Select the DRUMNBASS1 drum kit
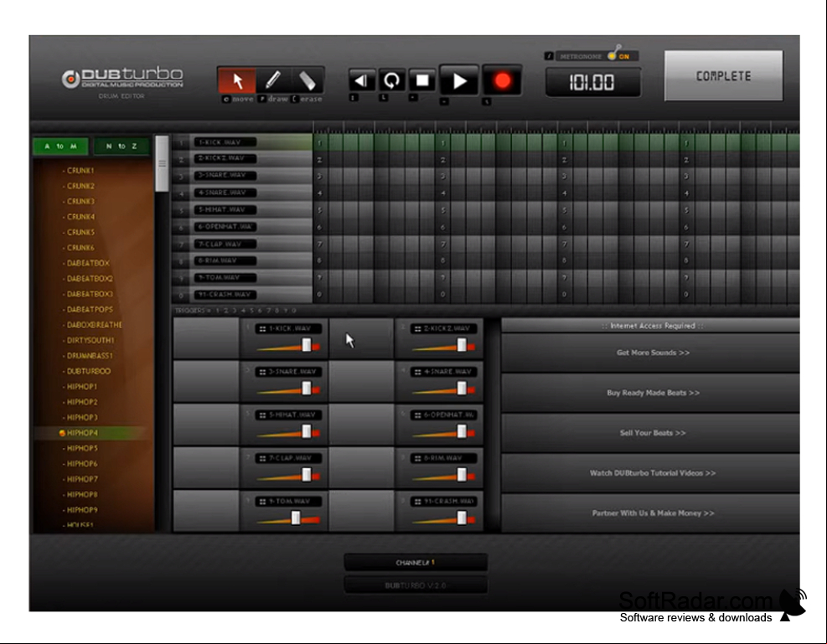The image size is (827, 644). coord(89,356)
